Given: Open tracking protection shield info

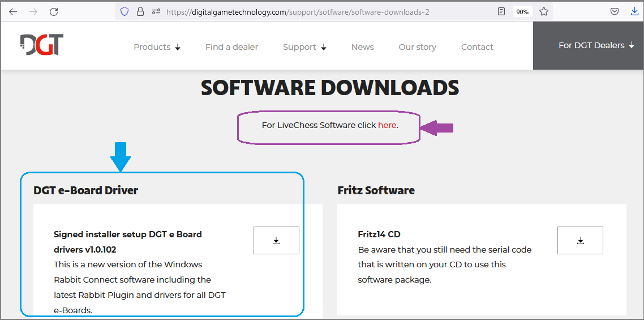Looking at the screenshot, I should tap(124, 11).
